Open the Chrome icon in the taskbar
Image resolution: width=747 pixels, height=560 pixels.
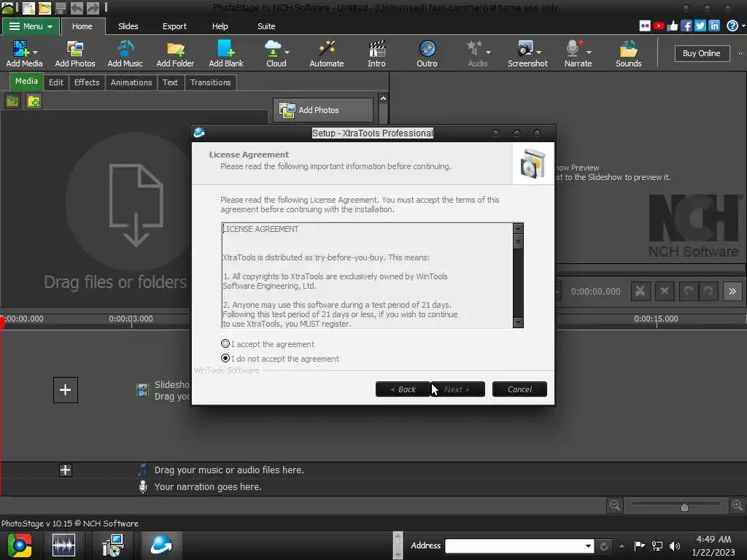pyautogui.click(x=20, y=545)
